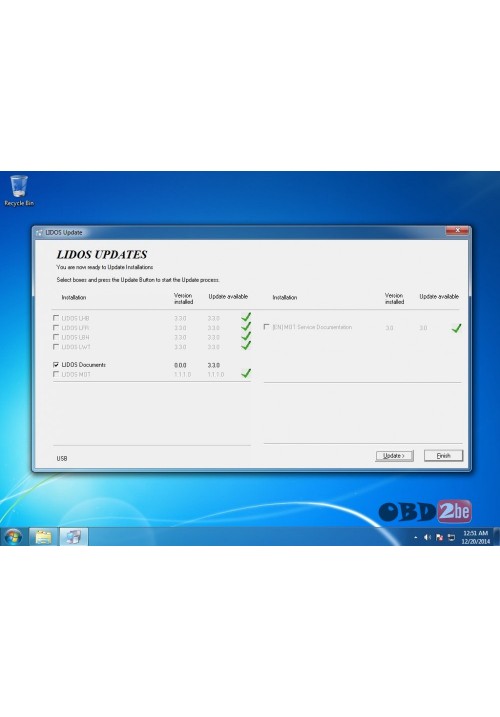This screenshot has height=717, width=500.
Task: Open the Action Center flag icon
Action: tap(439, 537)
